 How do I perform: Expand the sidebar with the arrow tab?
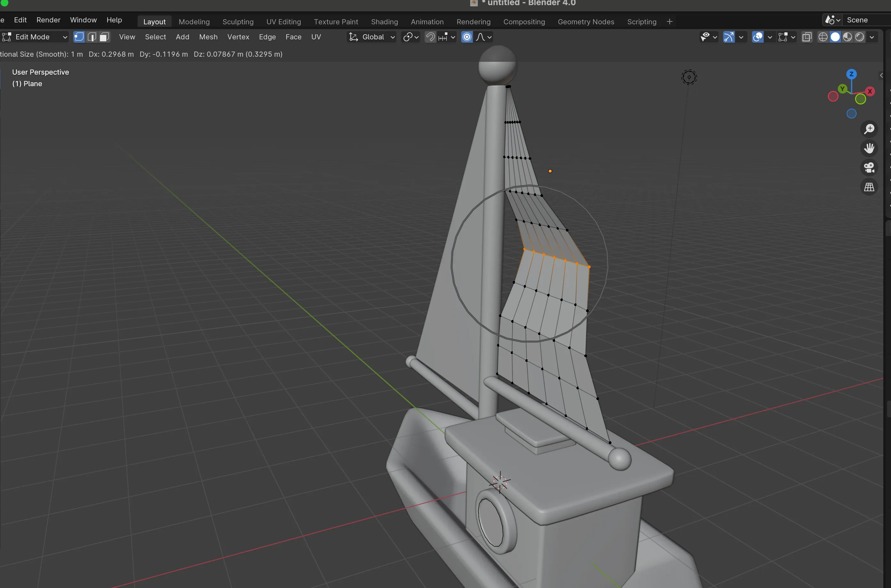pyautogui.click(x=881, y=75)
